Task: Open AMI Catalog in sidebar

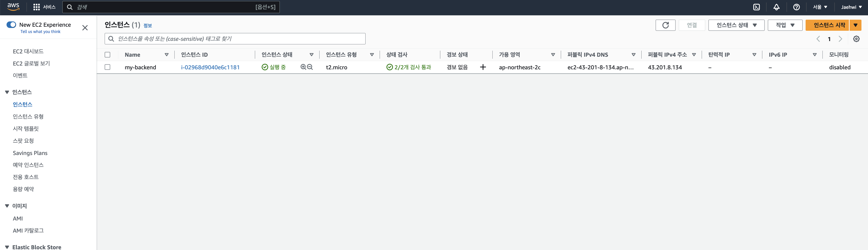Action: 28,230
